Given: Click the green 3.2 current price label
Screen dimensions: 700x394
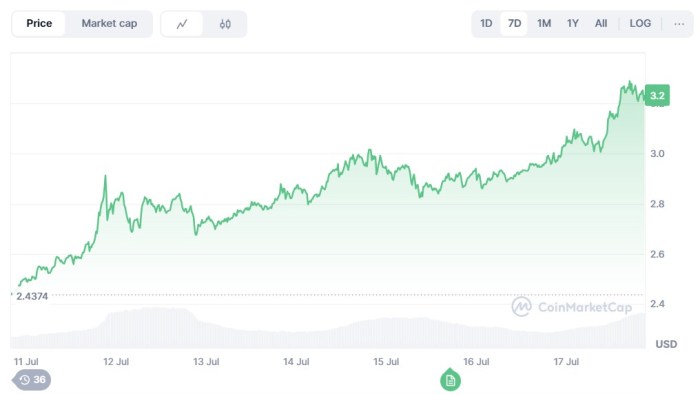Looking at the screenshot, I should [x=657, y=95].
